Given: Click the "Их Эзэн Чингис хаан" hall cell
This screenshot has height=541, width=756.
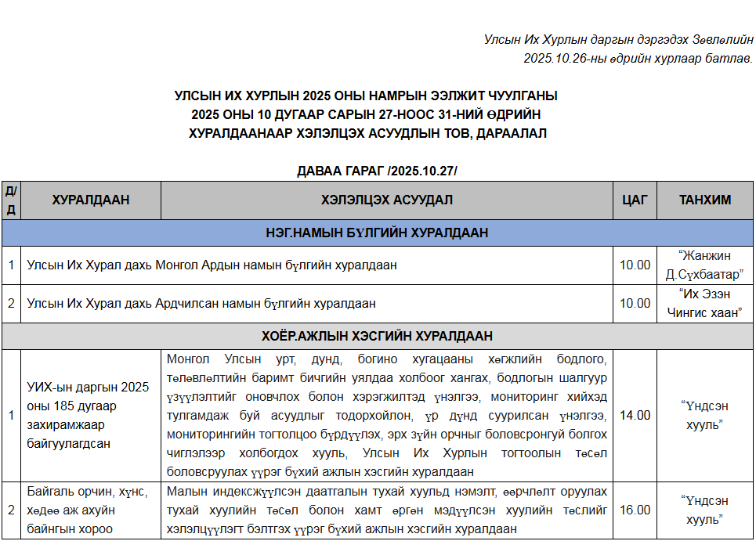Looking at the screenshot, I should coord(704,304).
